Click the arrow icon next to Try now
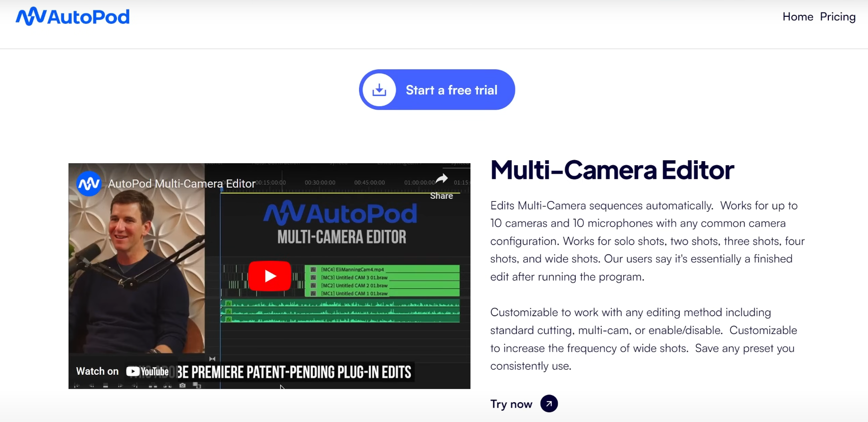This screenshot has width=868, height=422. coord(549,404)
